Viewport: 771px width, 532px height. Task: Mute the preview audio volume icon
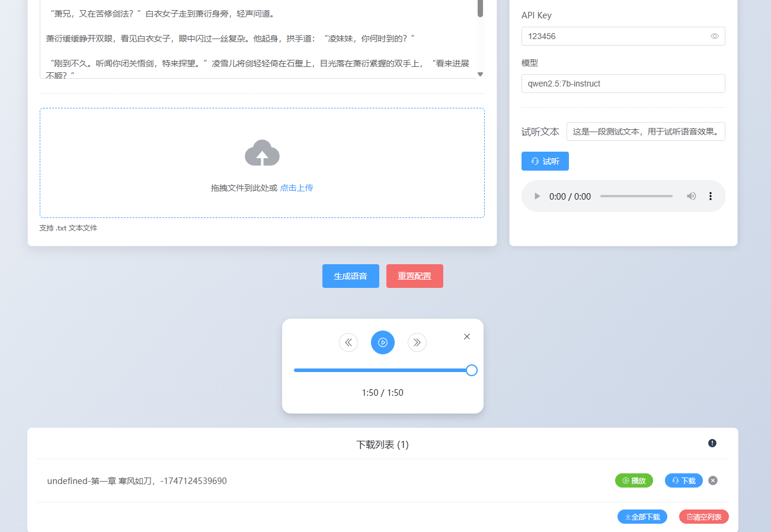[692, 196]
